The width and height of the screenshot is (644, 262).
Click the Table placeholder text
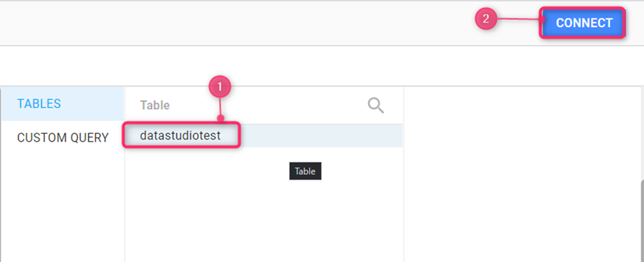155,105
